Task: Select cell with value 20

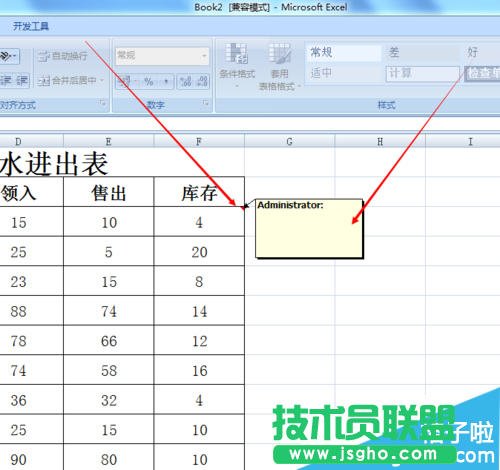Action: point(199,251)
